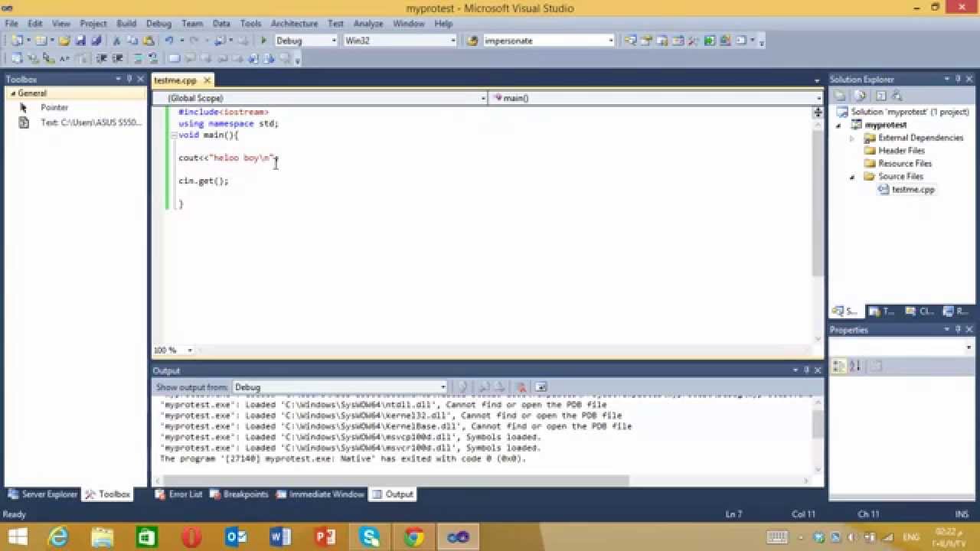Click the Copy toolbar icon
Screen dimensions: 980x551
tap(132, 41)
